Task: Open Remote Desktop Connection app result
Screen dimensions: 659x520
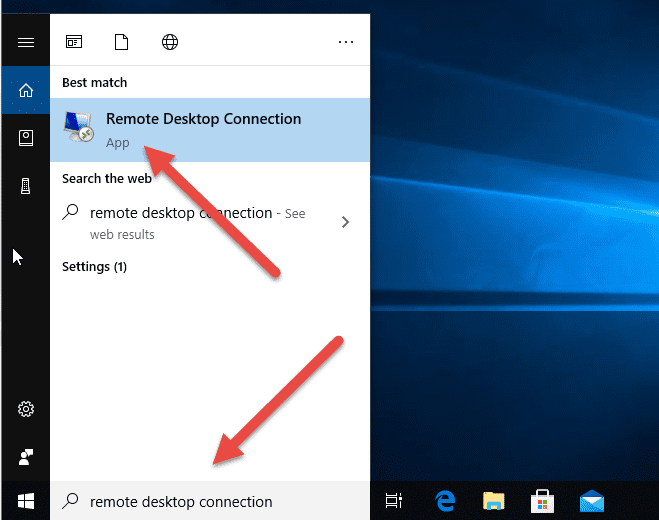Action: (x=210, y=130)
